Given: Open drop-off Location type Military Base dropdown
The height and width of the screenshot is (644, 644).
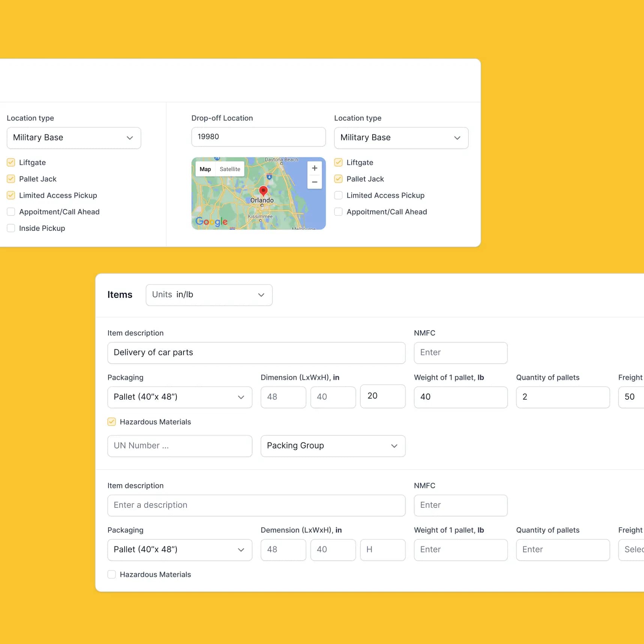Looking at the screenshot, I should 401,138.
